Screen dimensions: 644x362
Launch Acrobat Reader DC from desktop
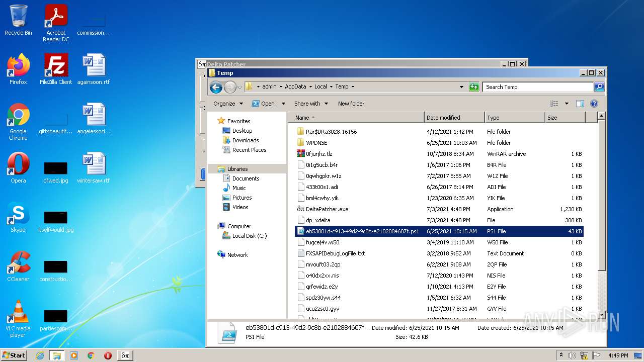point(56,23)
